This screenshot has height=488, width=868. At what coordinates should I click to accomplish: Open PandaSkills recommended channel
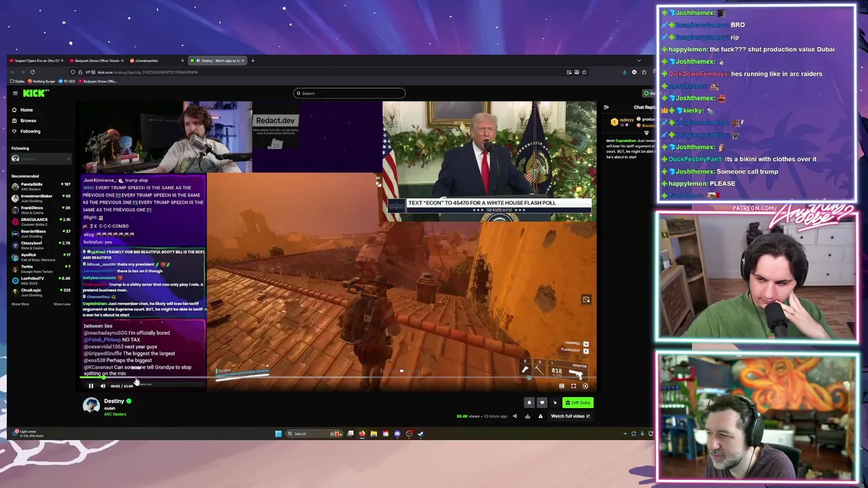coord(41,186)
